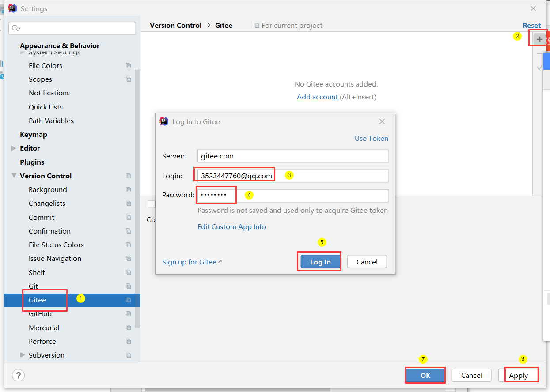This screenshot has height=392, width=550.
Task: Open the Keymap settings
Action: [34, 135]
